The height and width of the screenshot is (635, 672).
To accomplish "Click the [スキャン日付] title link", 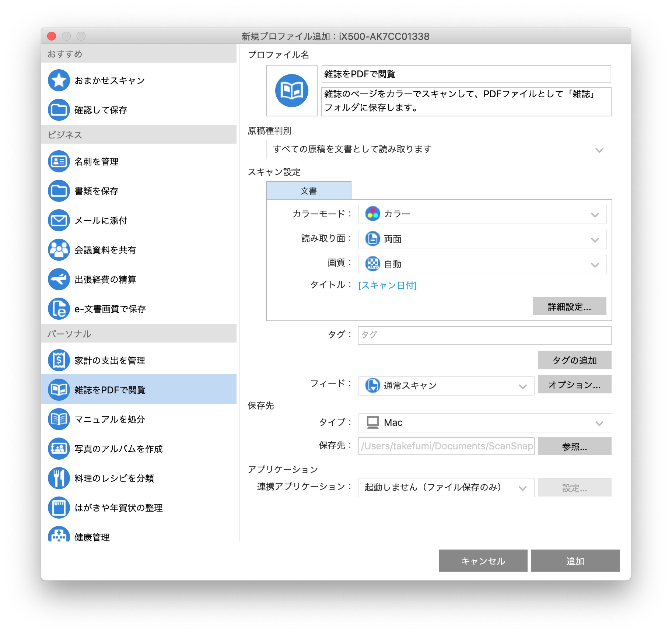I will click(388, 285).
